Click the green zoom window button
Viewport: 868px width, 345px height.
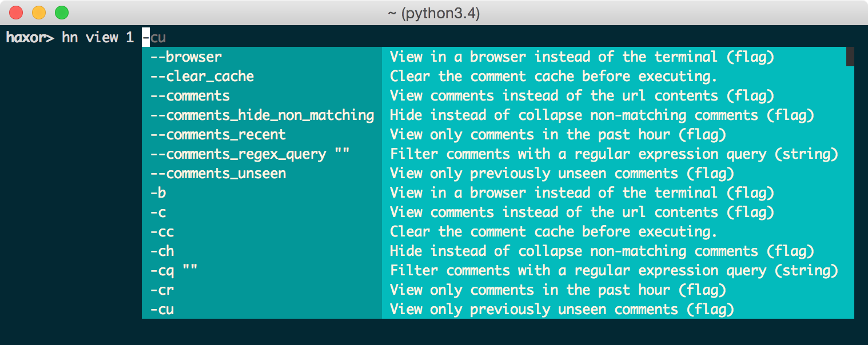pyautogui.click(x=61, y=12)
